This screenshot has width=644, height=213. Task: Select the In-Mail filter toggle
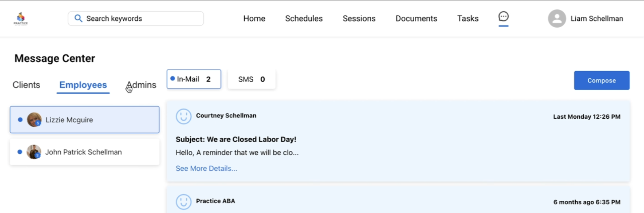tap(194, 79)
